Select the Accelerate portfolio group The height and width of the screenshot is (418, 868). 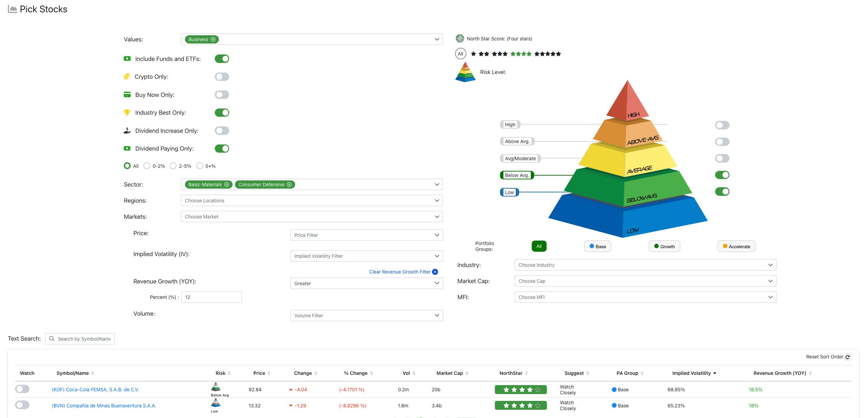(736, 246)
